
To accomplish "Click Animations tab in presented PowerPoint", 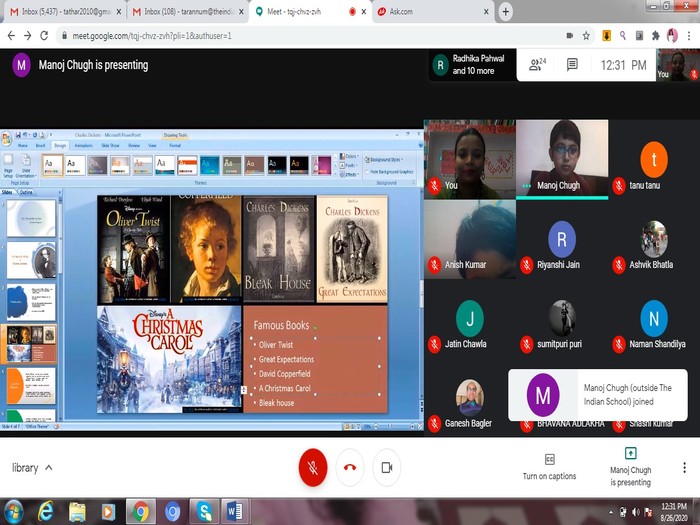I will 83,146.
